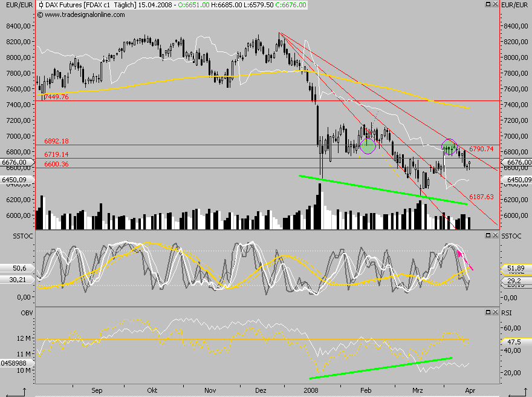The image size is (532, 397).
Task: Click the right EUR/EUR axis label
Action: [x=514, y=5]
